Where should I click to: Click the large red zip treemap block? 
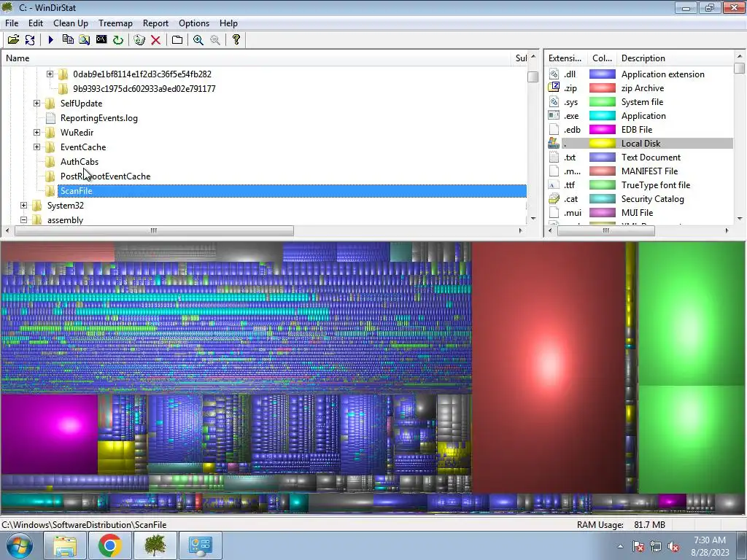click(549, 367)
